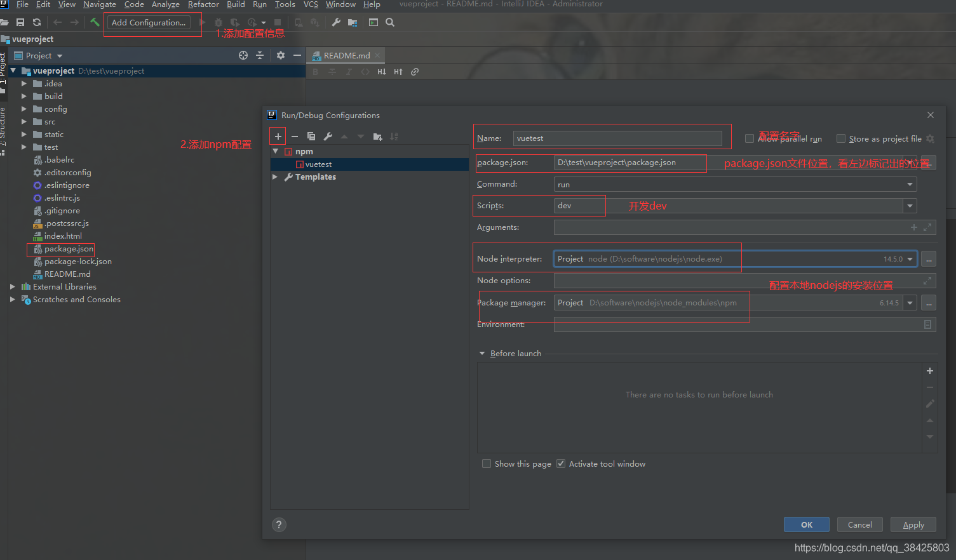Select package.json in project tree
This screenshot has width=956, height=560.
[69, 248]
